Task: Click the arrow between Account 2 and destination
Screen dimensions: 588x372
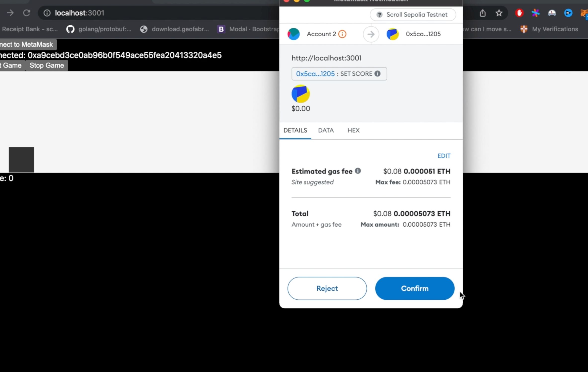Action: tap(371, 34)
